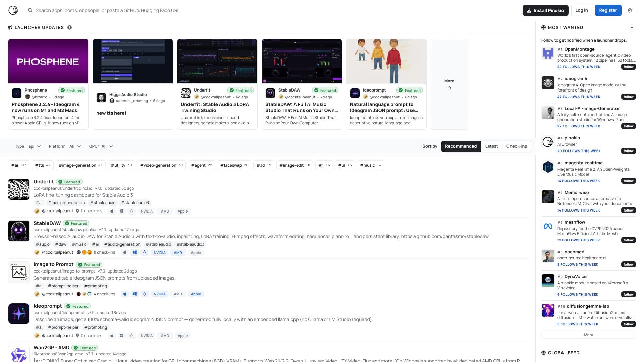
Task: Click the Ideoprompt logo in the app list
Action: pyautogui.click(x=19, y=314)
